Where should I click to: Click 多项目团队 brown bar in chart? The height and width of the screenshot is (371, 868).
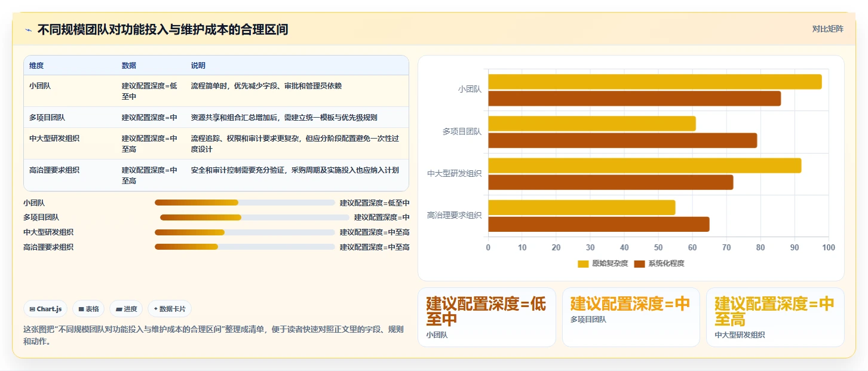pos(622,140)
